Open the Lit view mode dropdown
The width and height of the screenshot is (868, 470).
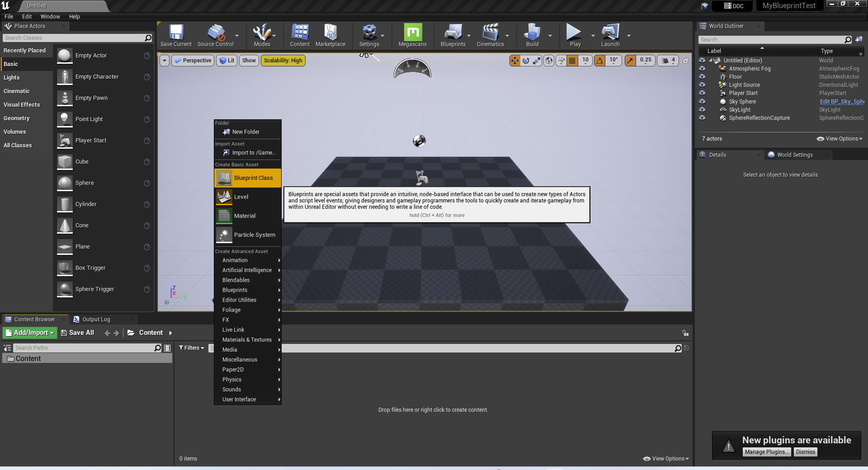coord(226,61)
